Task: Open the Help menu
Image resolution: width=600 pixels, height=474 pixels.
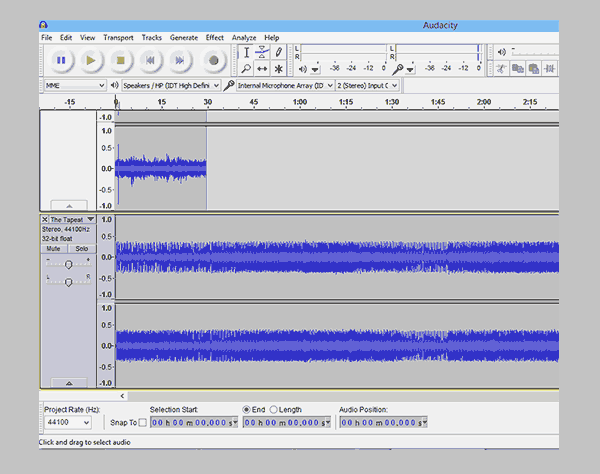Action: click(x=272, y=38)
